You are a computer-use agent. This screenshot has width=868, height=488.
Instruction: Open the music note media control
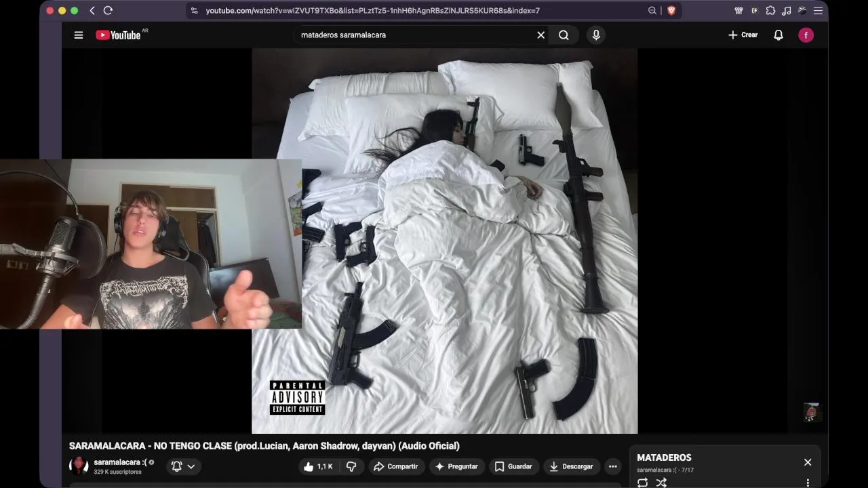(787, 10)
